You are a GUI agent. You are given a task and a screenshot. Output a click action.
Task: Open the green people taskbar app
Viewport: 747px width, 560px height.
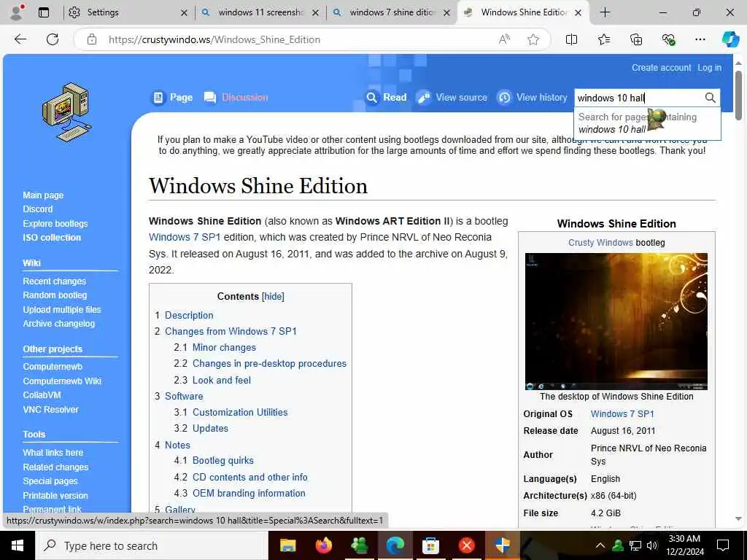click(359, 545)
